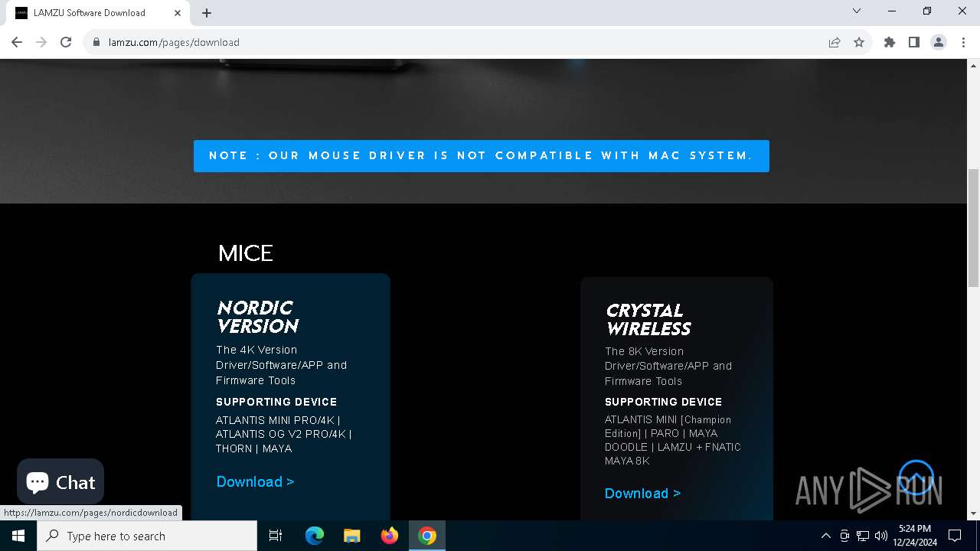Screen dimensions: 980x551
Task: Open the Chrome extensions puzzle icon
Action: pyautogui.click(x=890, y=42)
